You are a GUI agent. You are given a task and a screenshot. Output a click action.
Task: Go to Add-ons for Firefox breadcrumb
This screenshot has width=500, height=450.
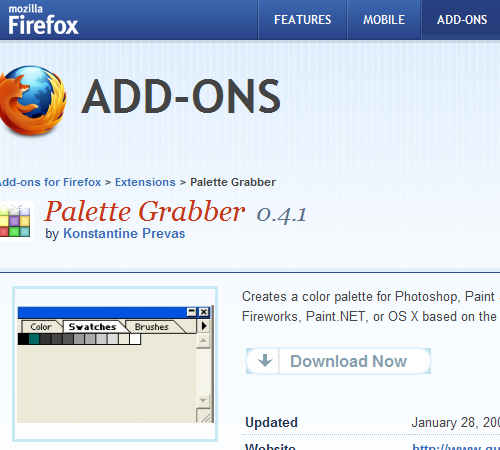(x=50, y=182)
